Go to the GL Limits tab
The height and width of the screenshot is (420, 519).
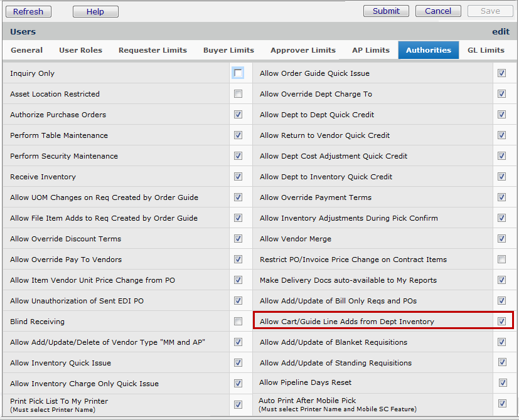(486, 50)
